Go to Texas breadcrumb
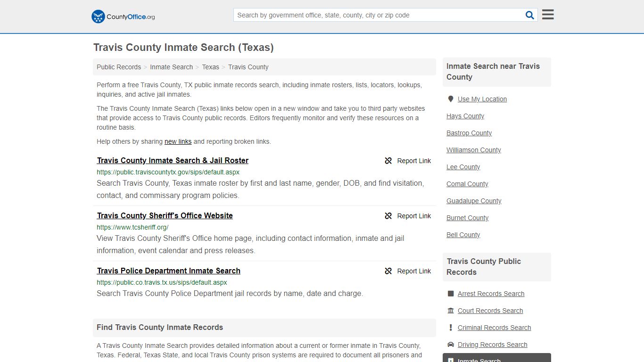644x362 pixels. 210,67
